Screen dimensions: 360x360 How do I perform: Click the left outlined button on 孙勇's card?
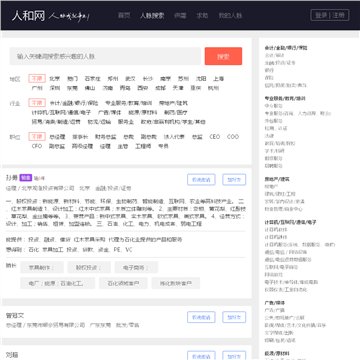click(201, 180)
